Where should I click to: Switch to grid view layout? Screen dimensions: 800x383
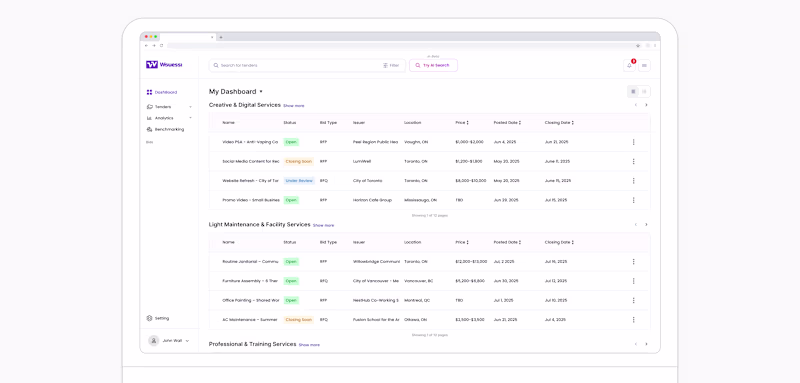633,92
